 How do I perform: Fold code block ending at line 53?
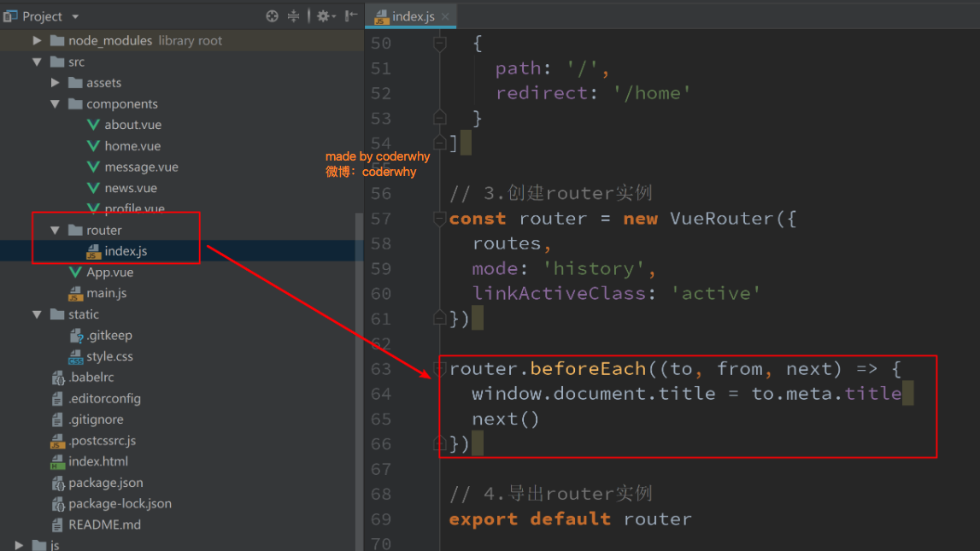point(440,117)
